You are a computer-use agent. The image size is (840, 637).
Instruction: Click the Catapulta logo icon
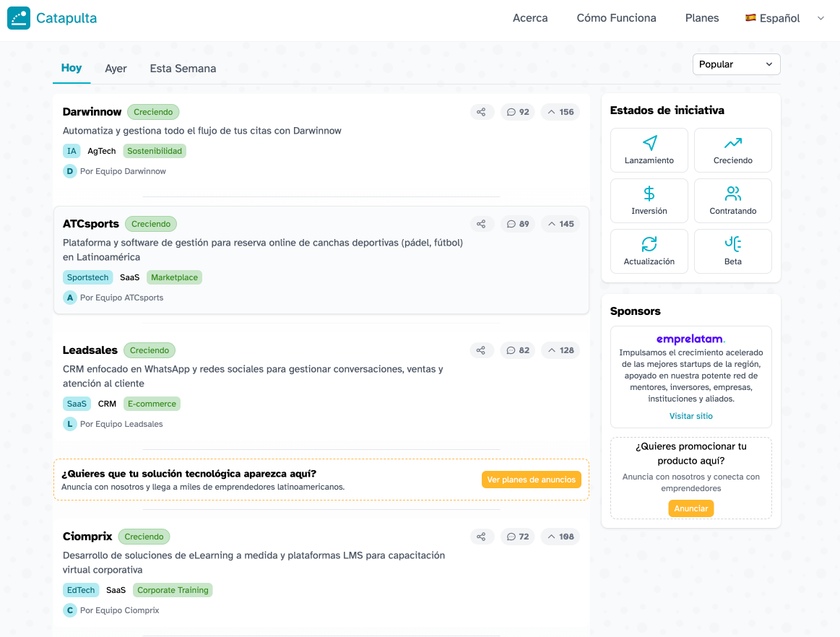click(x=19, y=18)
